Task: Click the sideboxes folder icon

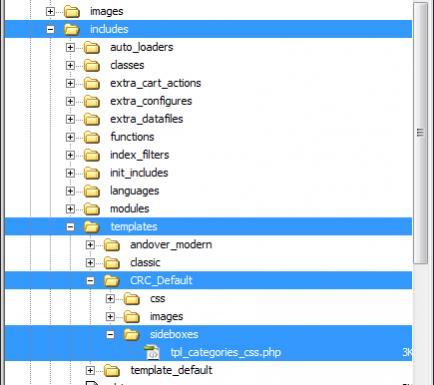Action: point(131,334)
